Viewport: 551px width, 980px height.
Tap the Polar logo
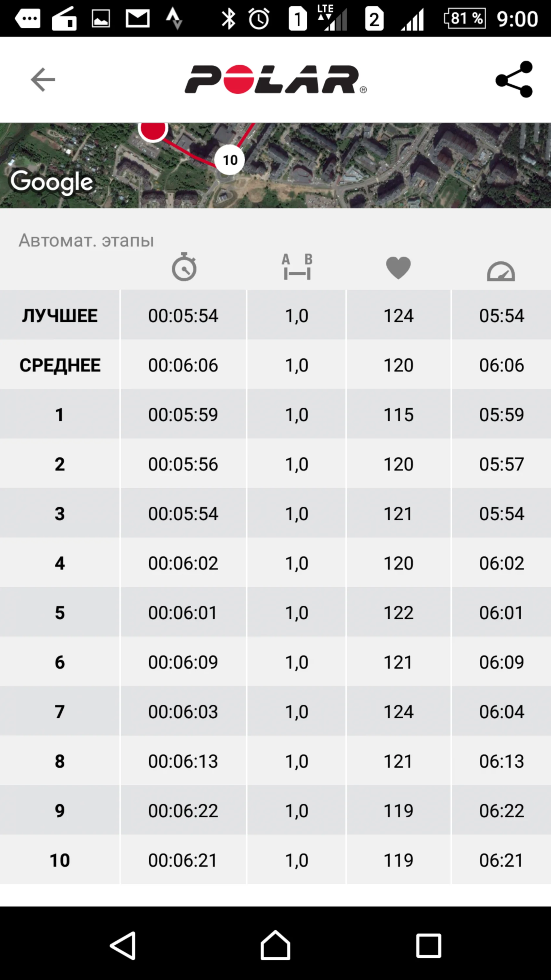click(x=275, y=79)
